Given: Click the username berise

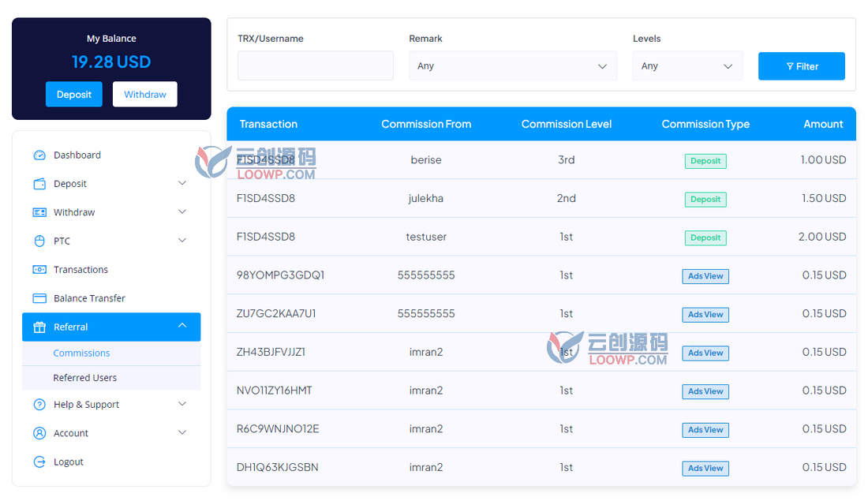Looking at the screenshot, I should click(x=426, y=160).
